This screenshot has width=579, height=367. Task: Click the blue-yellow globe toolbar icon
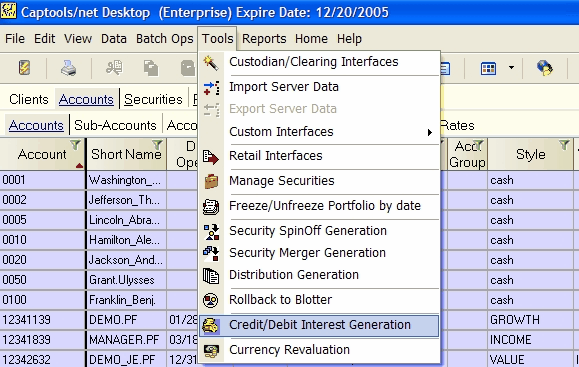pyautogui.click(x=545, y=68)
